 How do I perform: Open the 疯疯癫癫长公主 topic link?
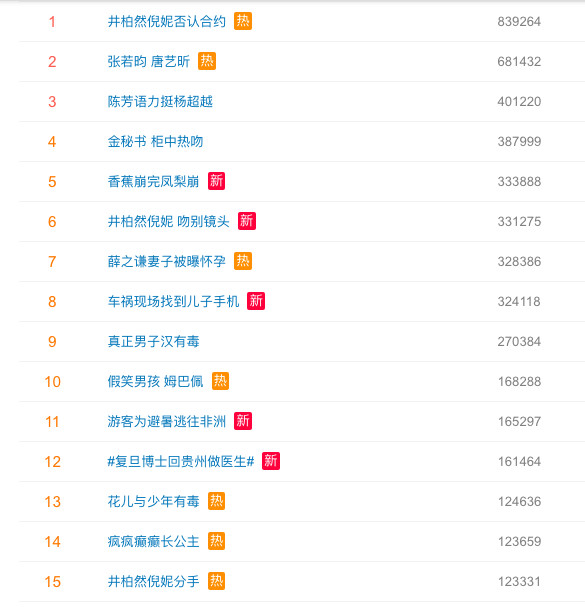[154, 542]
